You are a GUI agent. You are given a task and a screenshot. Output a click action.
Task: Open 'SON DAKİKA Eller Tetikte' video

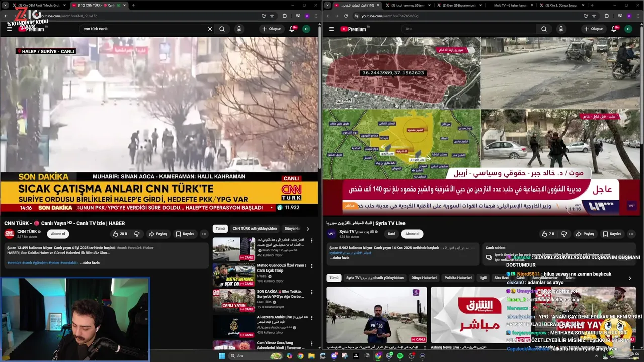tap(233, 300)
